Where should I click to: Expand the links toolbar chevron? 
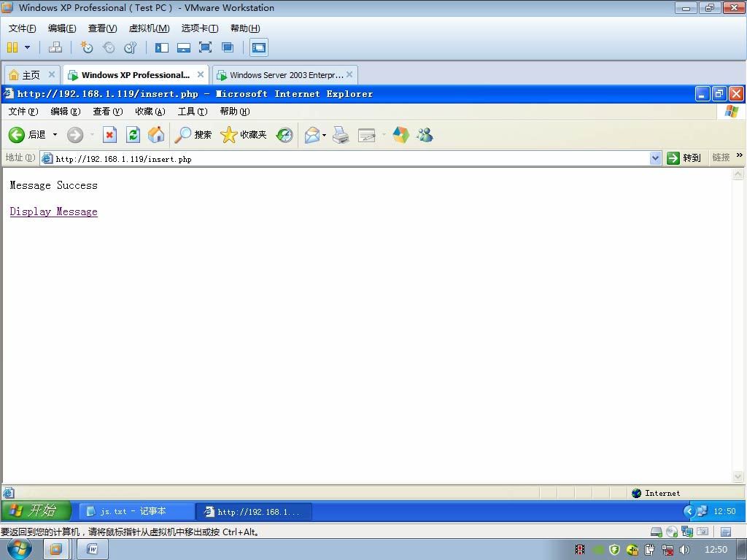740,155
